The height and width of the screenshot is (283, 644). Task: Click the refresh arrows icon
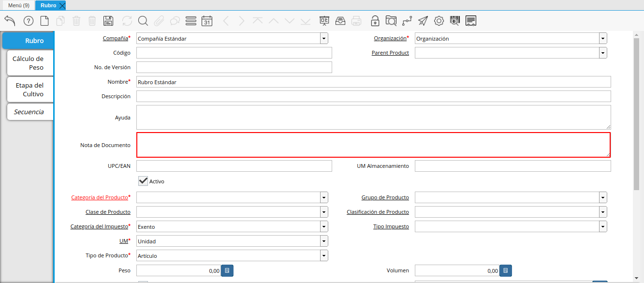(x=127, y=21)
